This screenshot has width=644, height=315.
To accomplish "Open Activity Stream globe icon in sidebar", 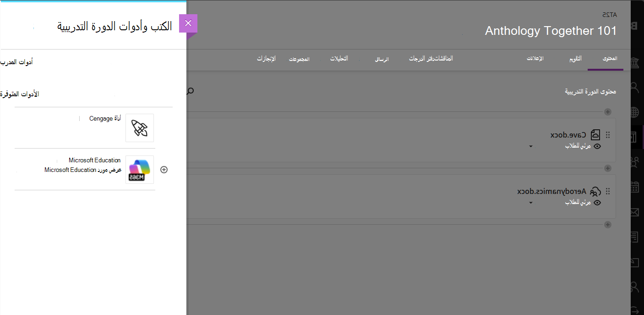I will 635,112.
